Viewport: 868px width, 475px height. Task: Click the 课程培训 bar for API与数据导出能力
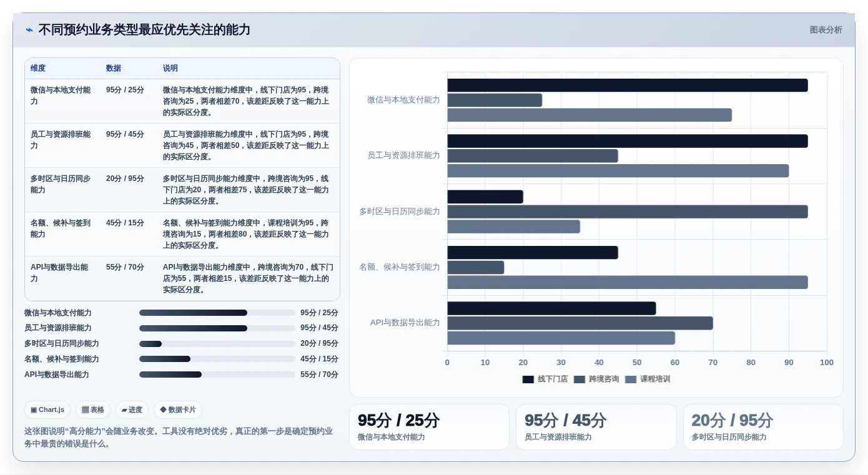(x=561, y=338)
